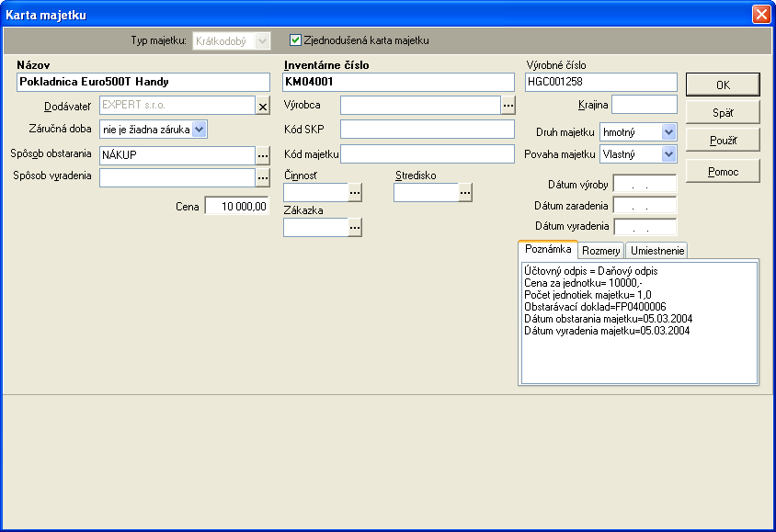Open the Spôsob obstarania lookup ellipsis

[x=263, y=156]
